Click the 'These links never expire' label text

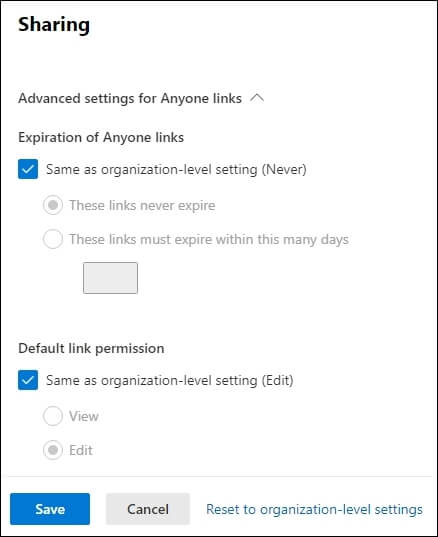[142, 205]
